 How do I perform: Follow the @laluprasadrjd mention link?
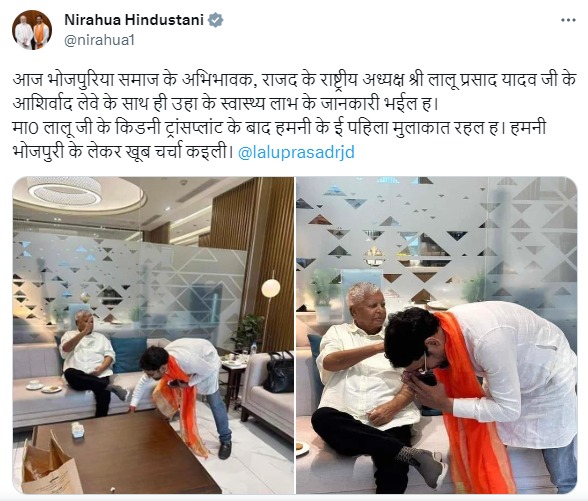(296, 152)
